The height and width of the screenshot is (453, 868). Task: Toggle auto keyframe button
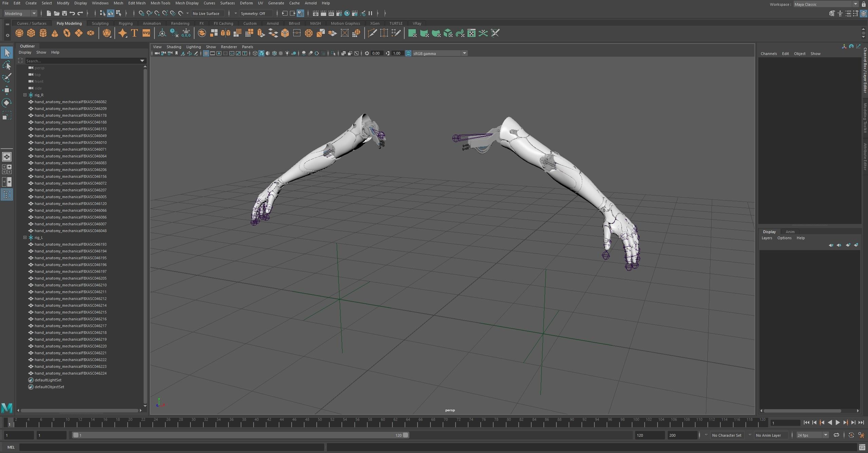[851, 435]
